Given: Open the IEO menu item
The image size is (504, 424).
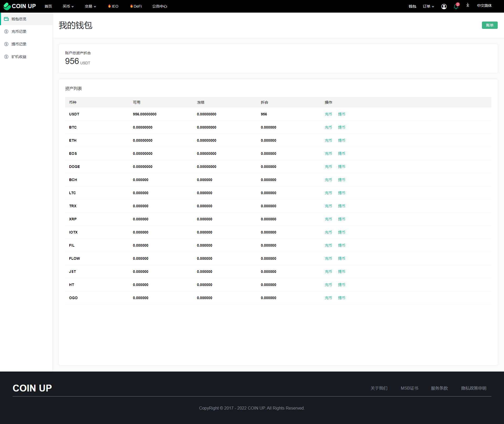Looking at the screenshot, I should (x=113, y=6).
